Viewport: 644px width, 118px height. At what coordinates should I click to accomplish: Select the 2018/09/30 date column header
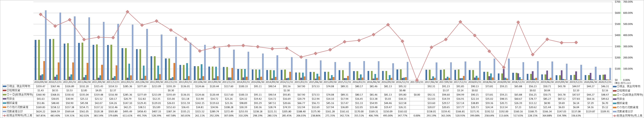(504, 82)
